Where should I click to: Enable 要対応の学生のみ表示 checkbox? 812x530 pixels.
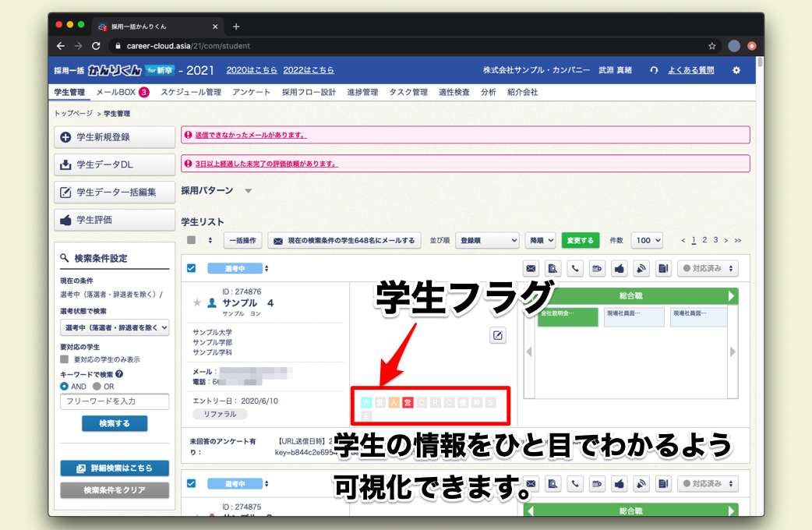65,359
